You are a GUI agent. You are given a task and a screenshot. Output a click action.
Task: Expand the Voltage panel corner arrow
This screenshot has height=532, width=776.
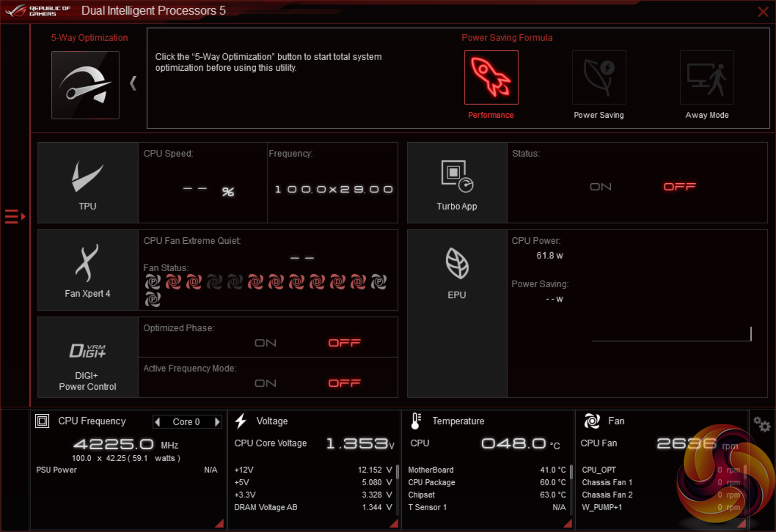(394, 523)
